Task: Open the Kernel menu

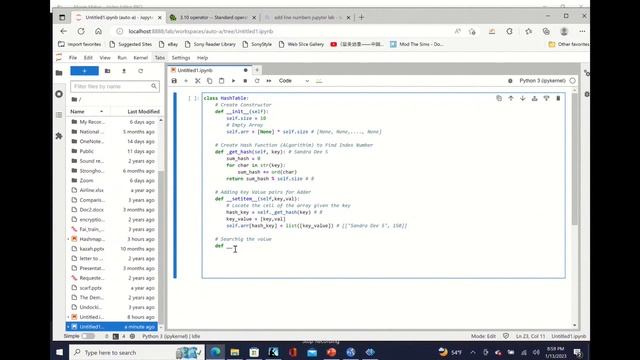Action: coord(140,58)
